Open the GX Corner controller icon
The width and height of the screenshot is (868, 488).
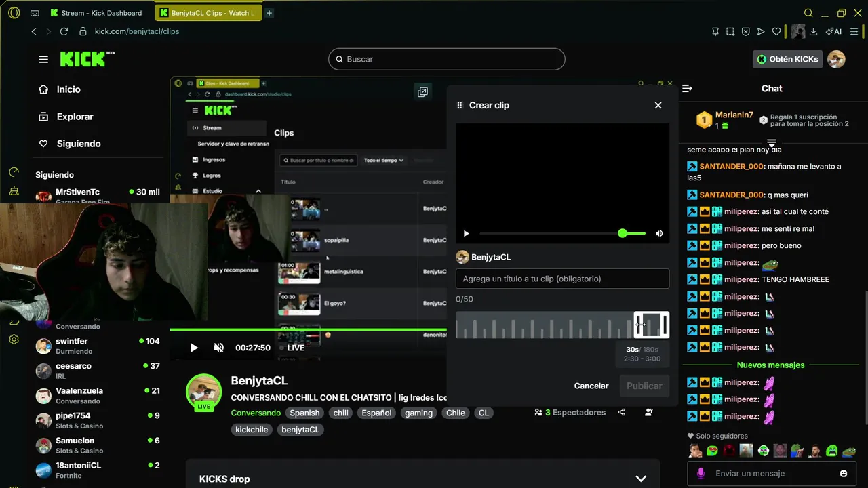[x=35, y=13]
